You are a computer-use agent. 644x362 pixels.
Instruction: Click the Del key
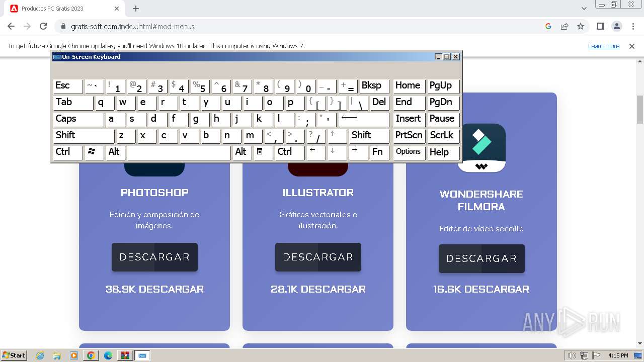coord(379,103)
